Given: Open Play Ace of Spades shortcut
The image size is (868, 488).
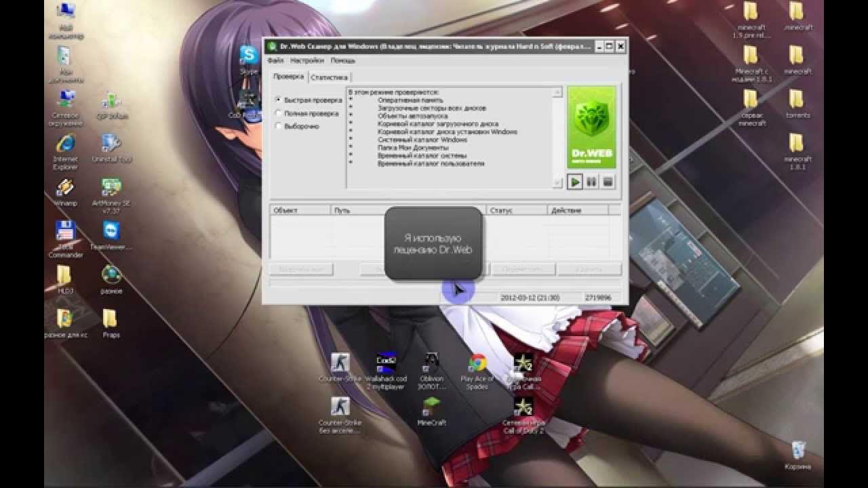Looking at the screenshot, I should [x=477, y=371].
